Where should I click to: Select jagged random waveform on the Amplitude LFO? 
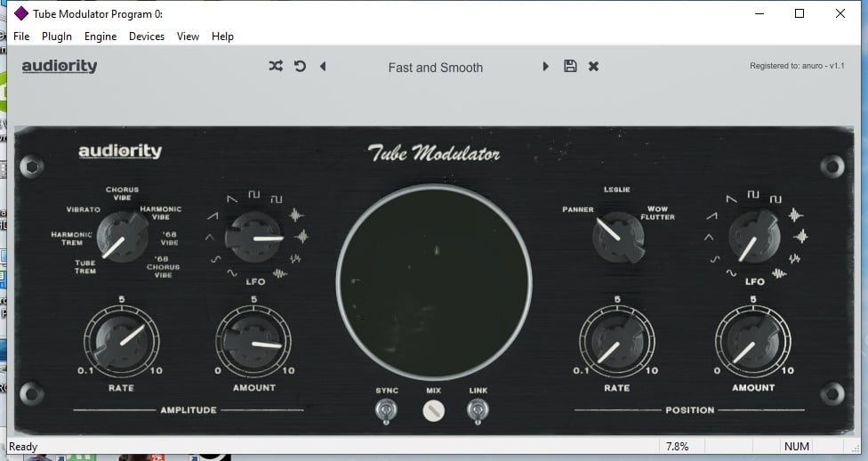click(x=295, y=259)
